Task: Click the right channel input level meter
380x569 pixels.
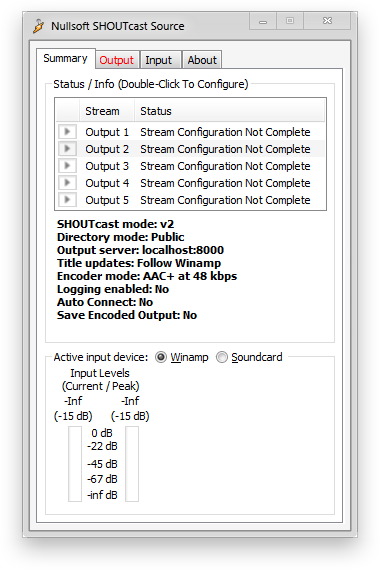Action: (x=132, y=464)
